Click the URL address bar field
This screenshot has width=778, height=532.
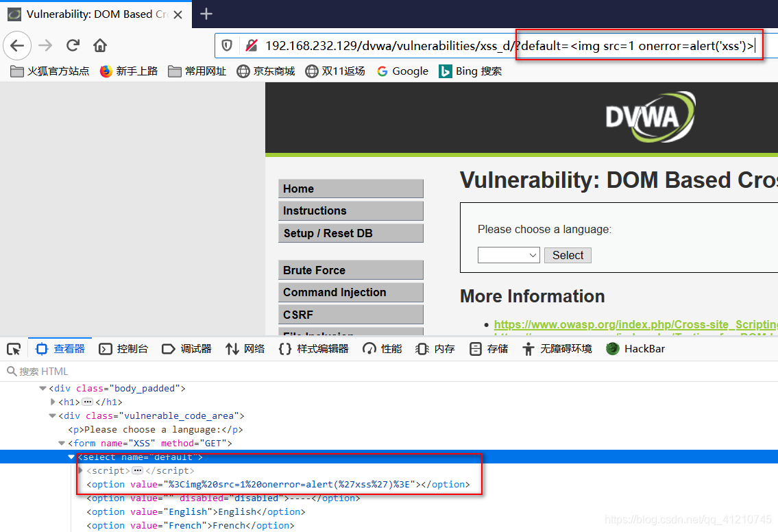click(x=496, y=46)
